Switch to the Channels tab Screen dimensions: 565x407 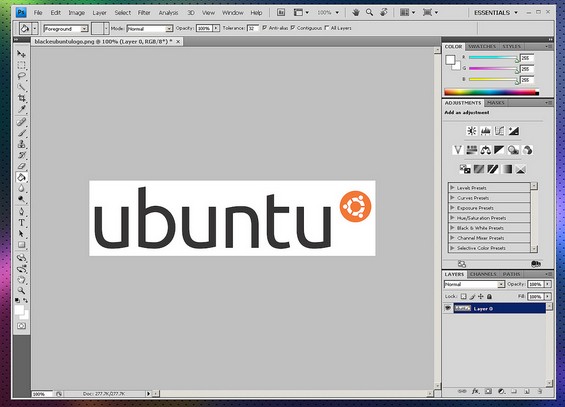click(483, 274)
